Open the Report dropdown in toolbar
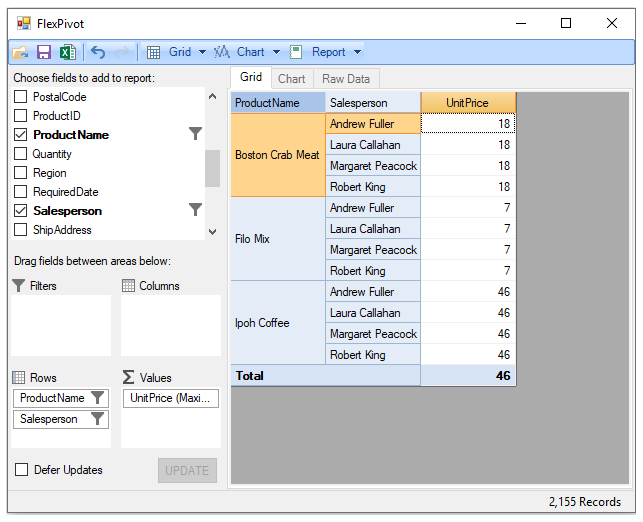 point(358,52)
